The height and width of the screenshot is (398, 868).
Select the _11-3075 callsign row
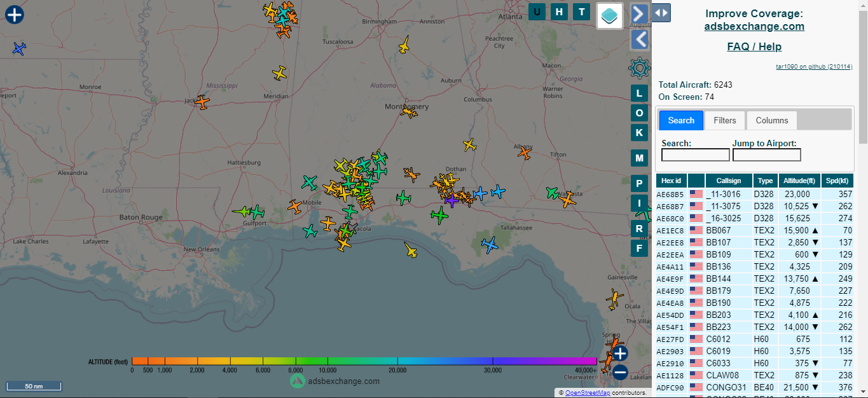(x=755, y=206)
